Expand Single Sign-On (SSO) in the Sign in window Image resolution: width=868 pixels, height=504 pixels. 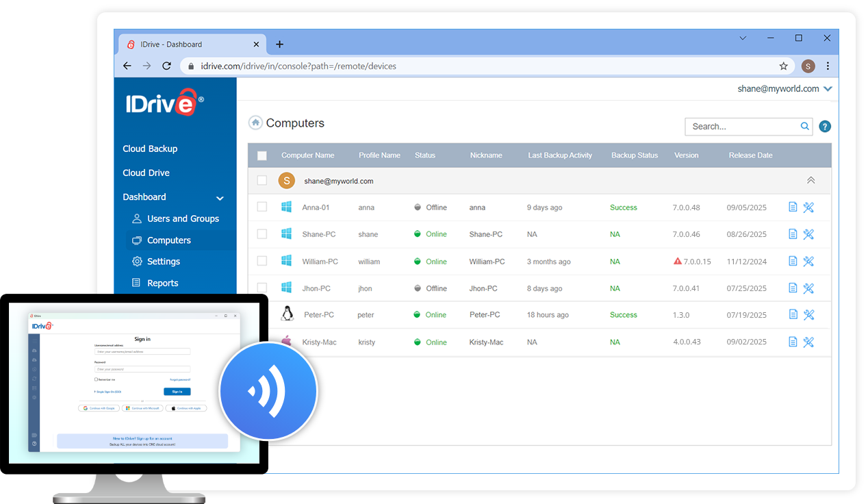point(107,392)
